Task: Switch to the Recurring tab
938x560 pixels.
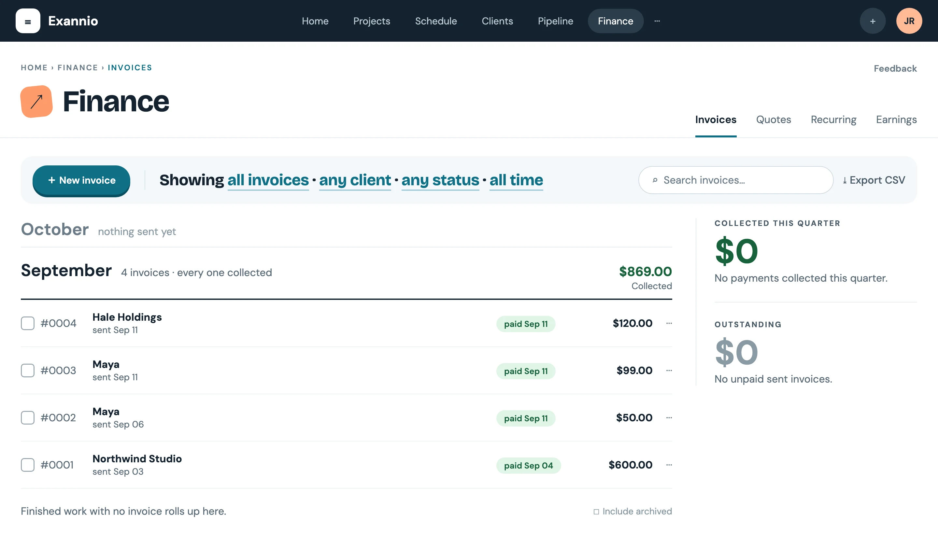Action: 833,119
